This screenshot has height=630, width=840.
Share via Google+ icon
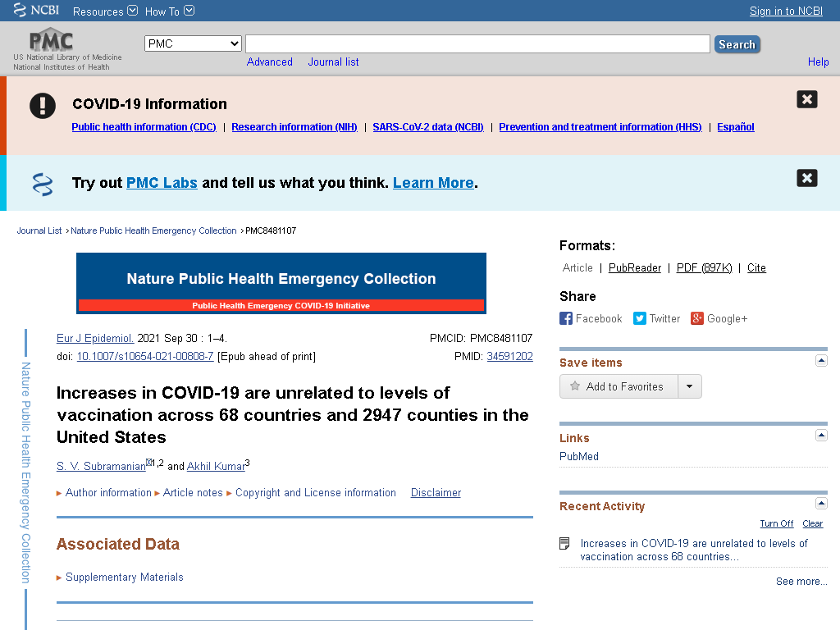click(697, 319)
